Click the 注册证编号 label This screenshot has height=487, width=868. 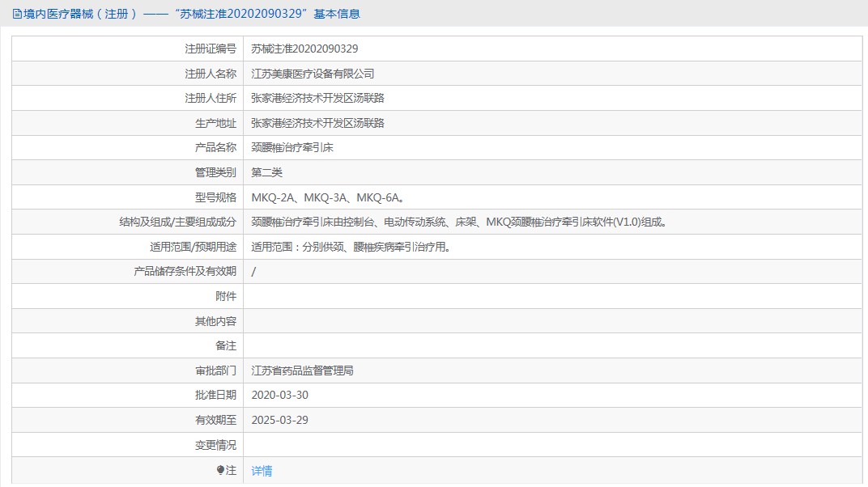211,49
